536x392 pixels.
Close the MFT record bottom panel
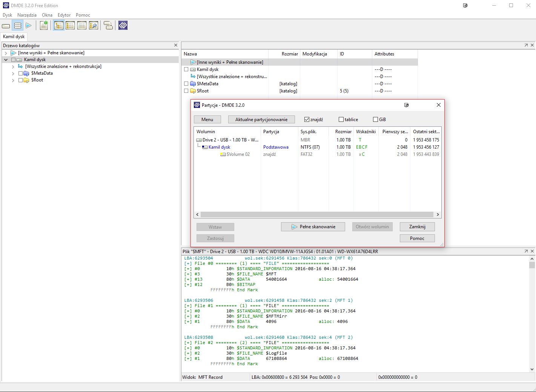point(532,251)
